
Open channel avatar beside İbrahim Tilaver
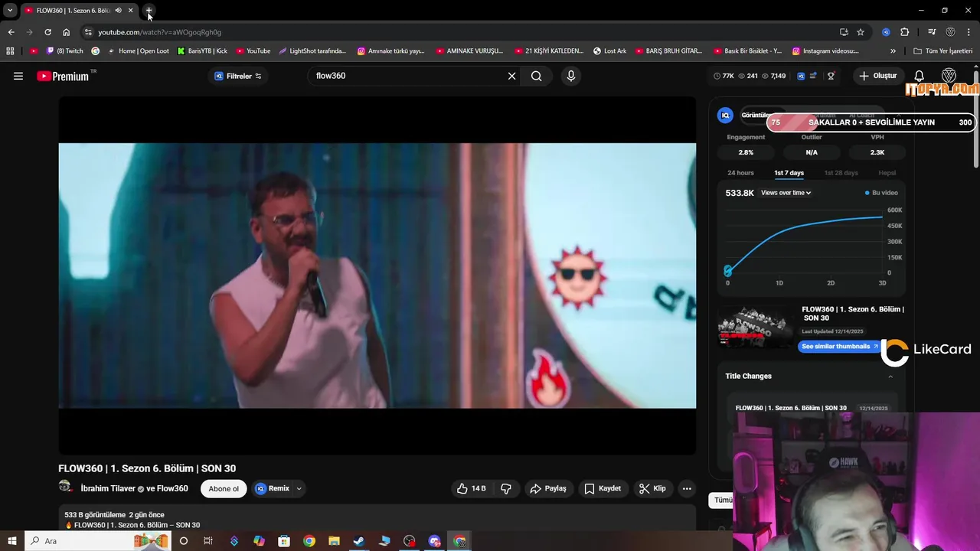pyautogui.click(x=66, y=487)
